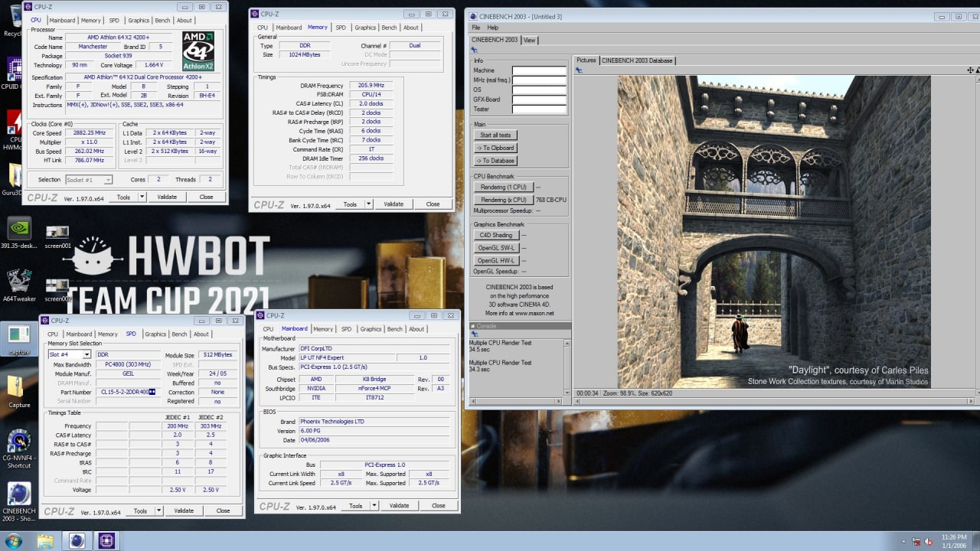The height and width of the screenshot is (551, 980).
Task: Open the Guru3D folder on desktop
Action: (x=14, y=182)
